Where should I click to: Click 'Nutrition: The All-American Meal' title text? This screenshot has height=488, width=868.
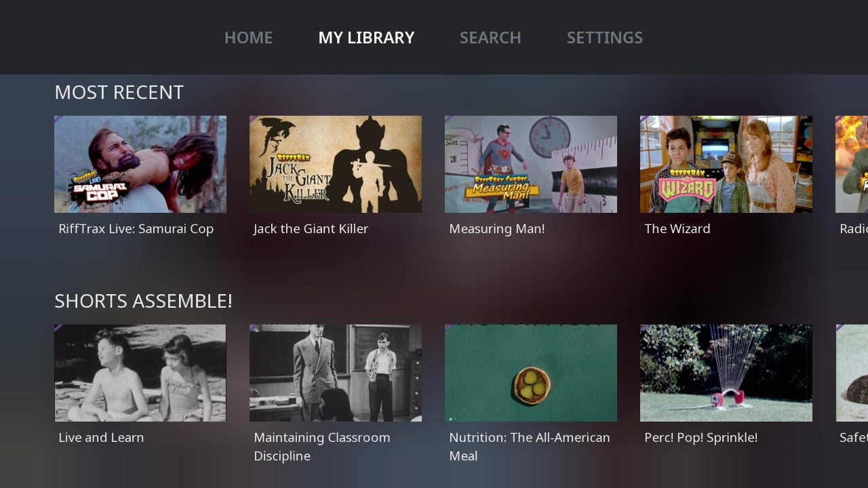coord(530,447)
